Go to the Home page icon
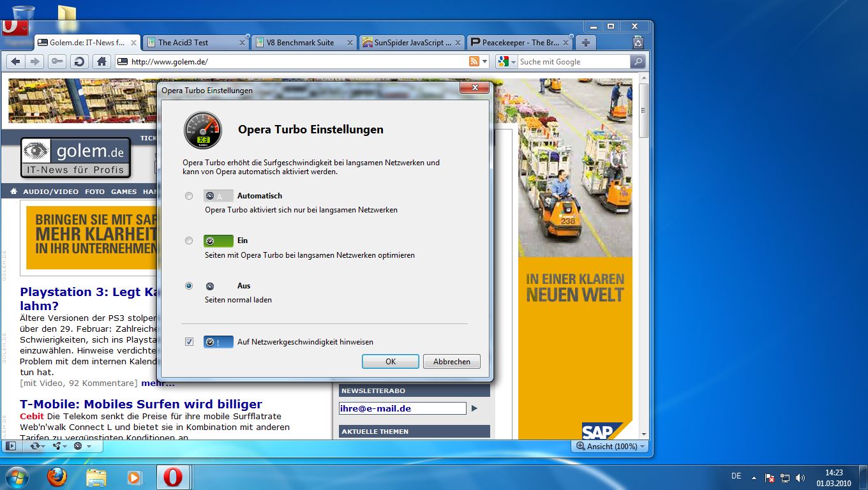The image size is (868, 490). [101, 61]
